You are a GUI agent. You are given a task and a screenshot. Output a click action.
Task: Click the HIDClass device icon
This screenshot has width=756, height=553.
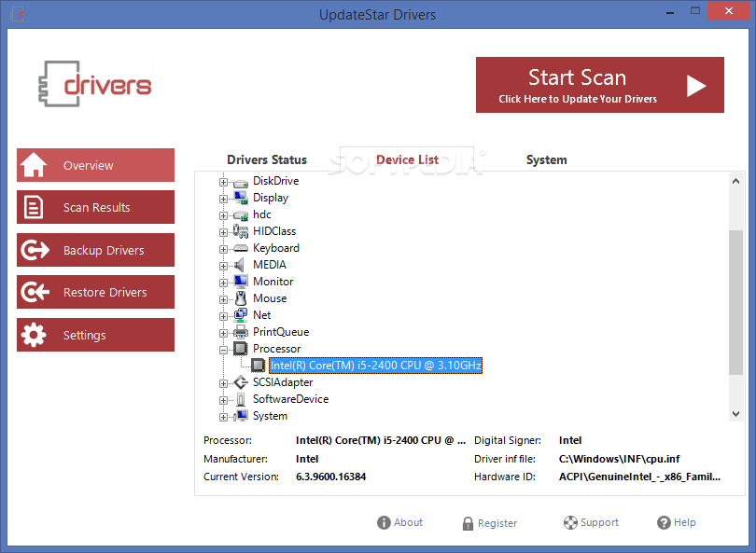[241, 231]
